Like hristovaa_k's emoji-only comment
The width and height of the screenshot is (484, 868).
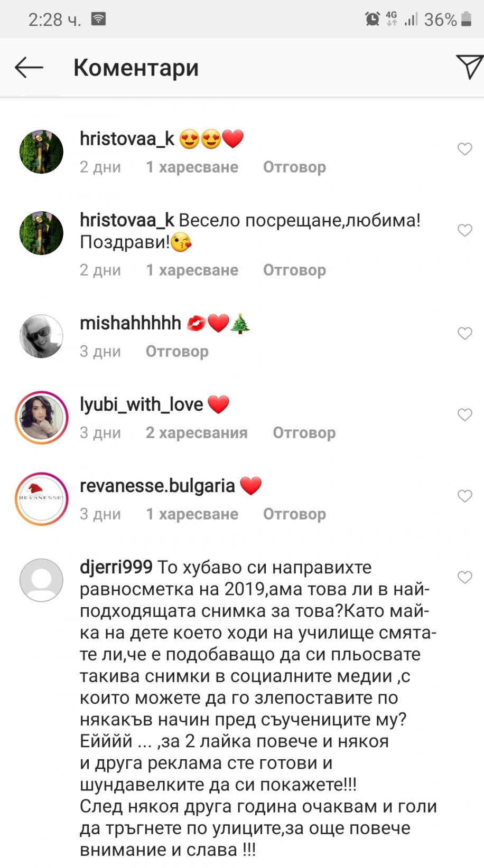[464, 149]
